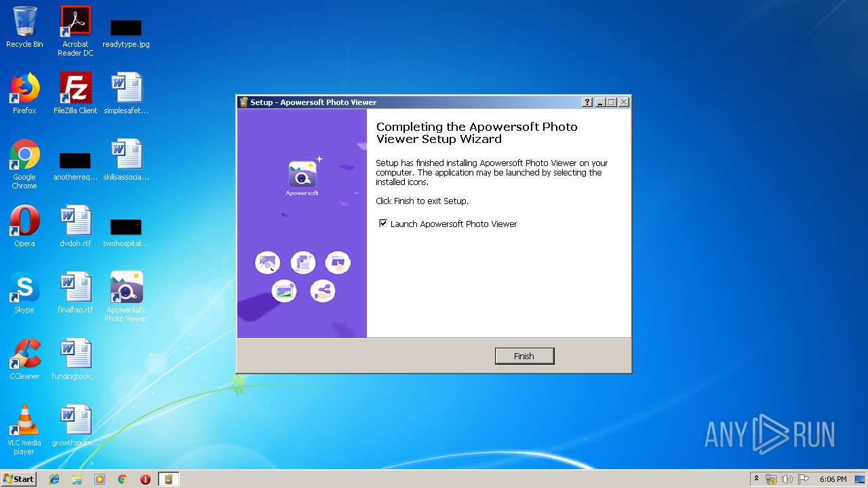Screen dimensions: 868x488
Task: Close the Setup wizard window
Action: 624,102
